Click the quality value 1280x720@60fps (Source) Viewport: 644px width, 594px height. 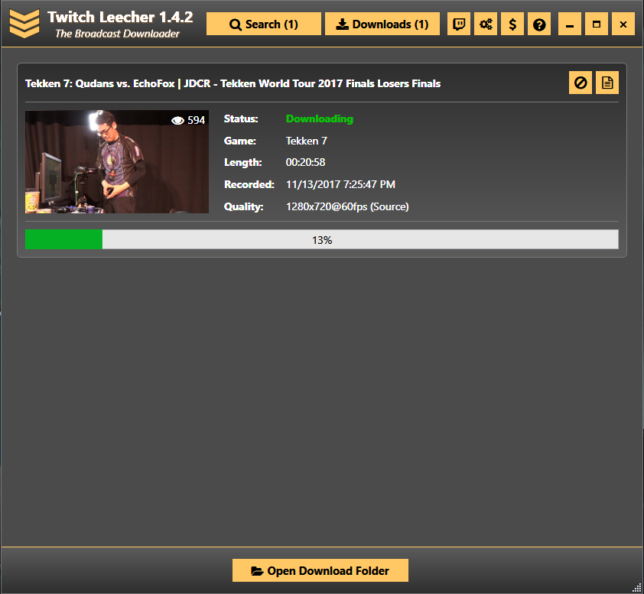coord(347,207)
